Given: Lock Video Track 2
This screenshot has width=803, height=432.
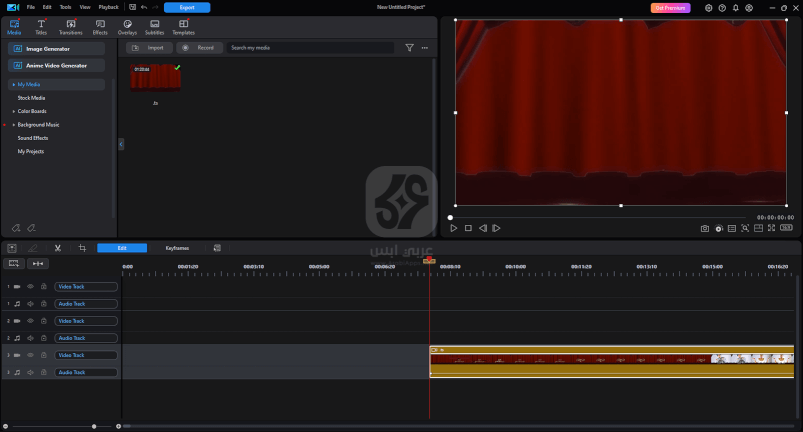Looking at the screenshot, I should point(43,321).
